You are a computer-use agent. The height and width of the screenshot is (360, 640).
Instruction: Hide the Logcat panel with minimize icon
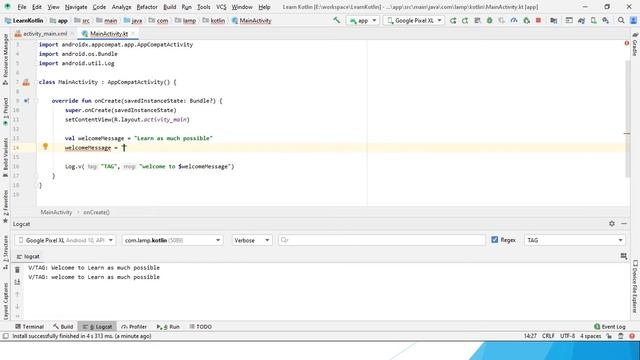click(x=624, y=224)
